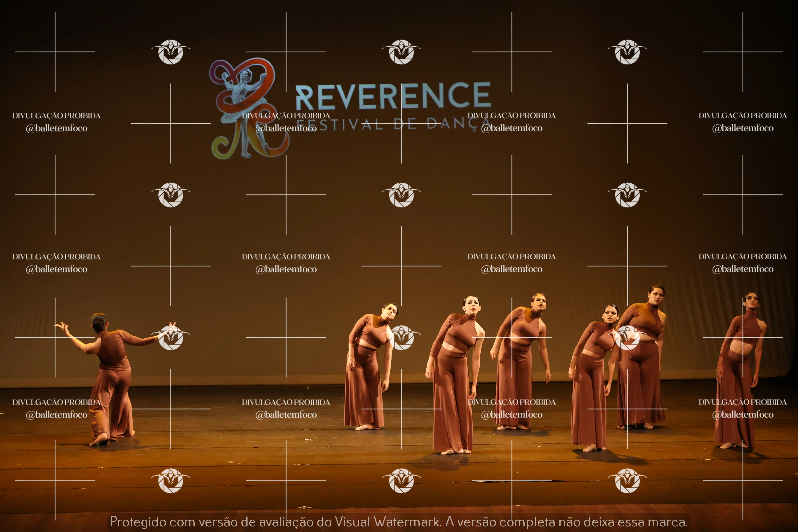Click the bottom-right DIVULGAÇÃO PROIBIDA watermark text
Screen dimensions: 798x532
pyautogui.click(x=742, y=402)
